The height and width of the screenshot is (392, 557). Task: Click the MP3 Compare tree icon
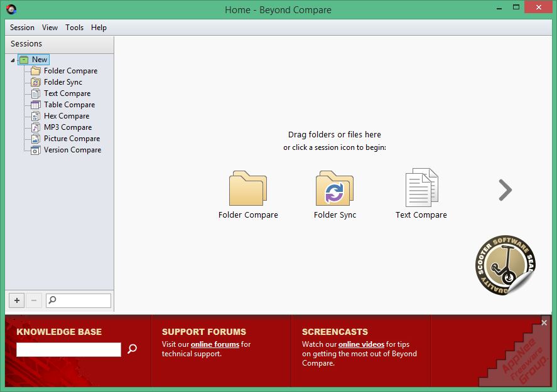click(x=36, y=128)
